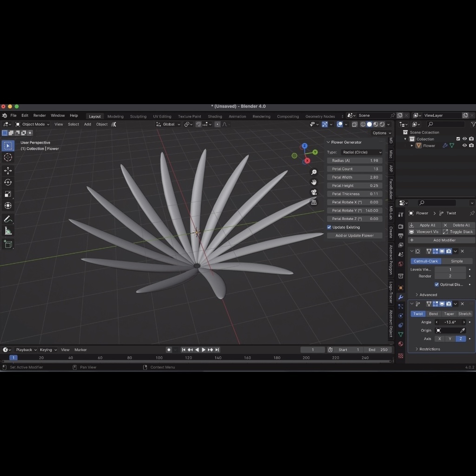
Task: Select the Annotate tool
Action: click(8, 218)
